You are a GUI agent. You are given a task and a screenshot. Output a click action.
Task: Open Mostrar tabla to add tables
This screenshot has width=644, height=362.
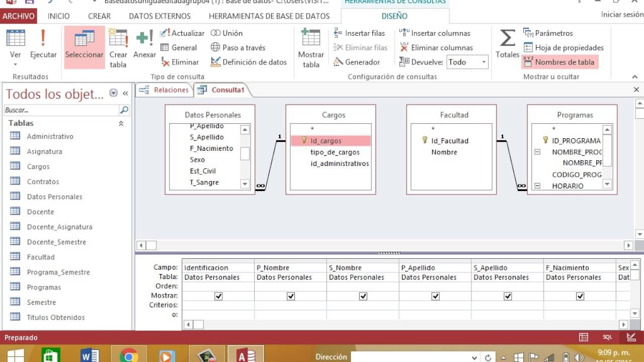pos(310,48)
